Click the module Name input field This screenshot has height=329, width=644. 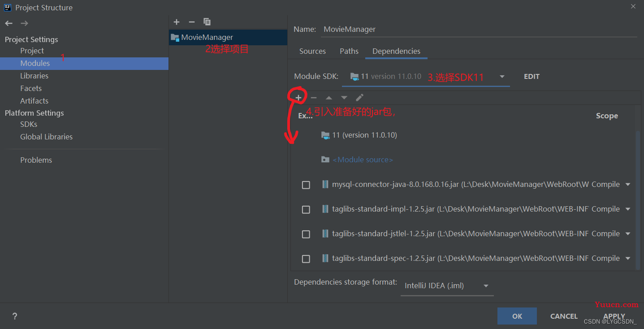pyautogui.click(x=479, y=29)
